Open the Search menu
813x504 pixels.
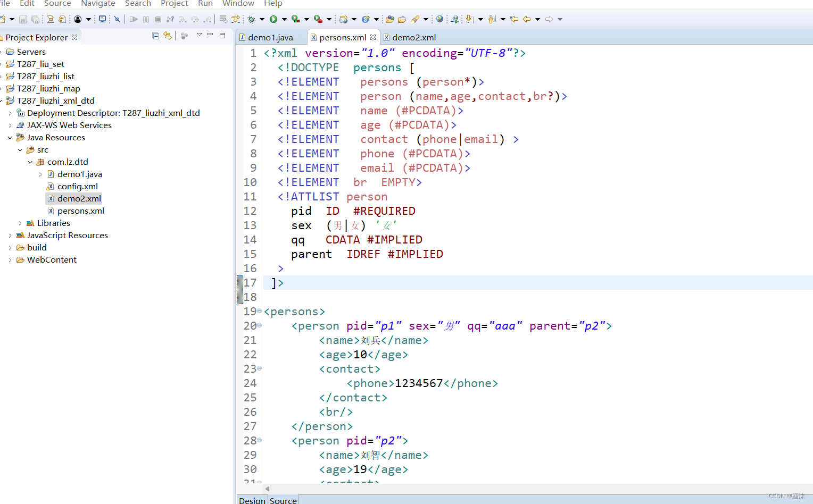(x=138, y=4)
